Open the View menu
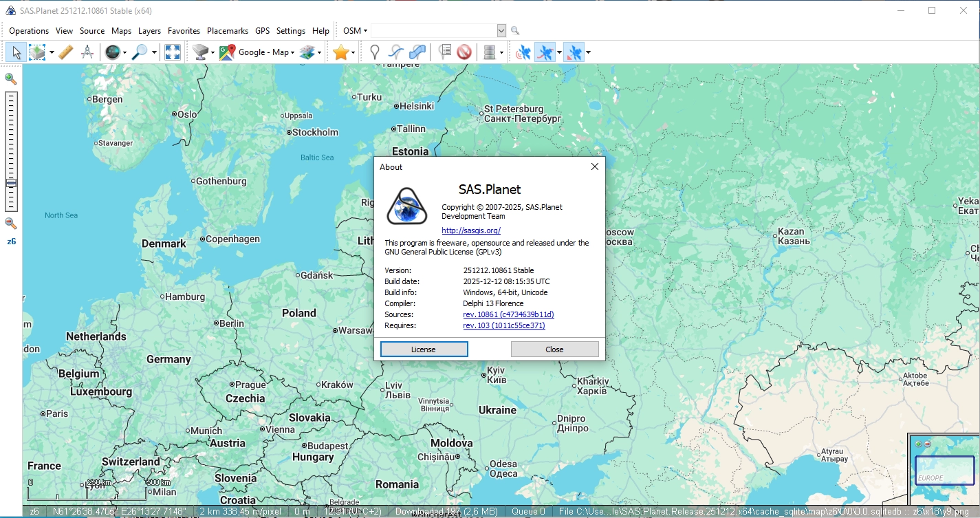This screenshot has width=980, height=518. coord(64,31)
